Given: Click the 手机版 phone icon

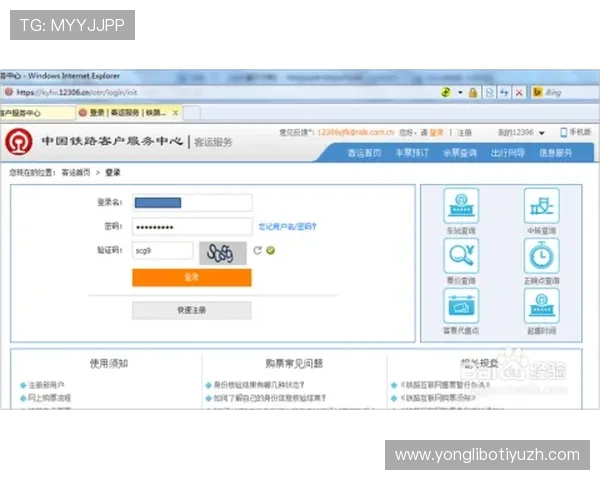Looking at the screenshot, I should click(564, 132).
